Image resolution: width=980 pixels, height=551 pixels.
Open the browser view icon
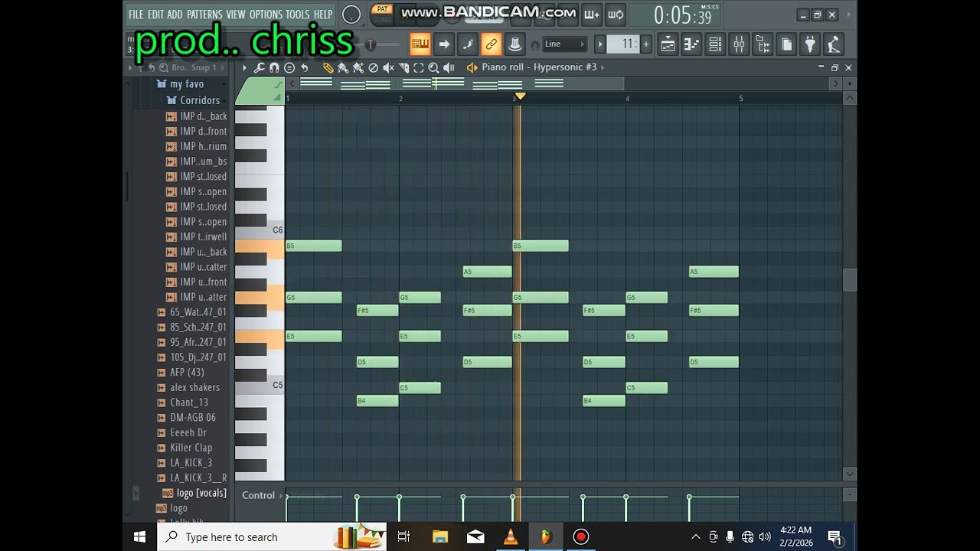763,44
